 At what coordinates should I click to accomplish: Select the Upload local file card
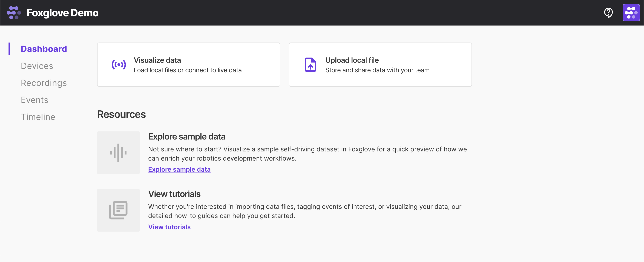[380, 65]
